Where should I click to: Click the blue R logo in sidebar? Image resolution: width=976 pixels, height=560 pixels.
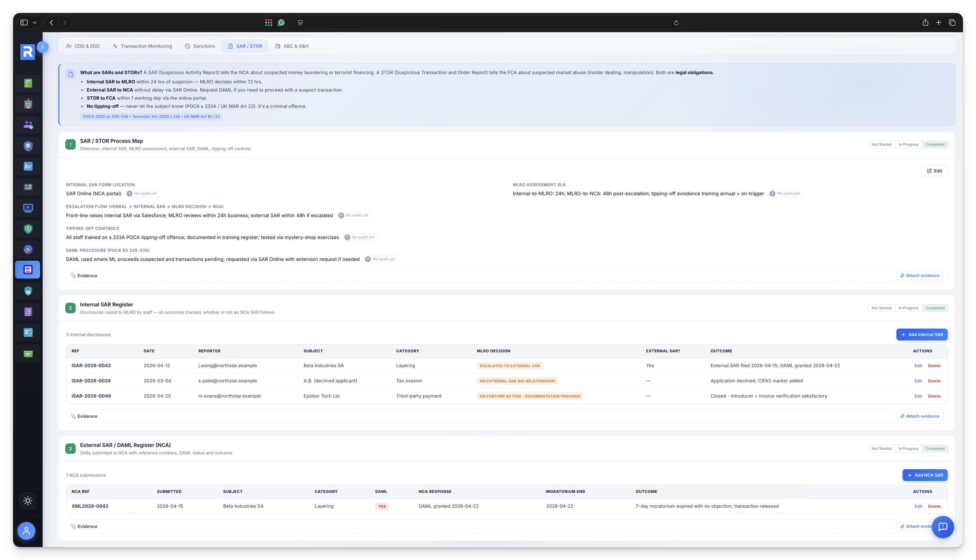tap(28, 52)
